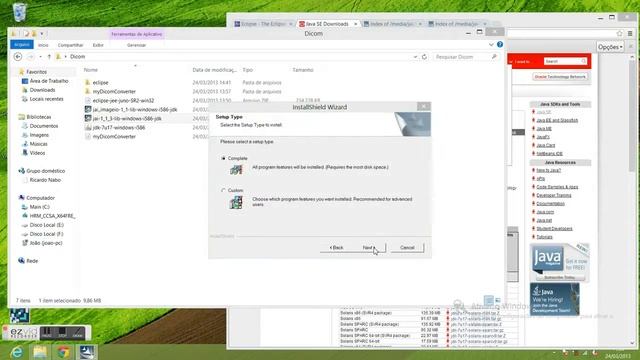Refresh the Dicom folder view
640x360 pixels.
(424, 57)
